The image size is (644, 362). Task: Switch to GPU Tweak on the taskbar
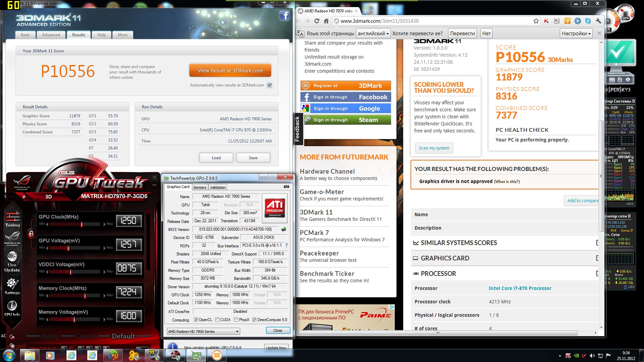coord(175,355)
